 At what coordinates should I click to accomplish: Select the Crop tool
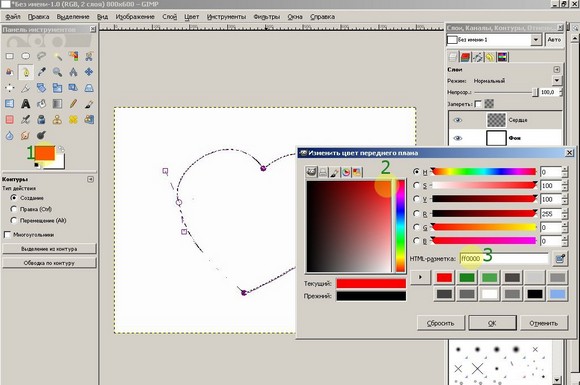point(26,88)
